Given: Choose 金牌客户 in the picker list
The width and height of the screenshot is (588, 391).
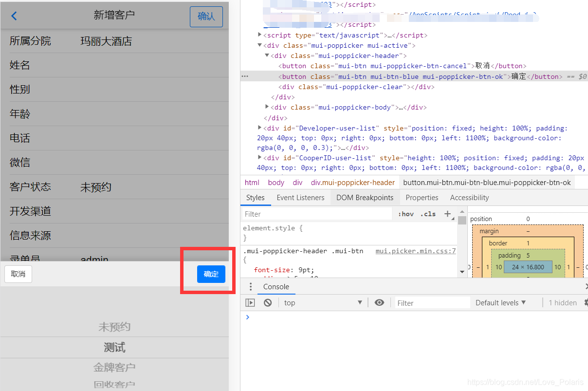Looking at the screenshot, I should pyautogui.click(x=114, y=367).
